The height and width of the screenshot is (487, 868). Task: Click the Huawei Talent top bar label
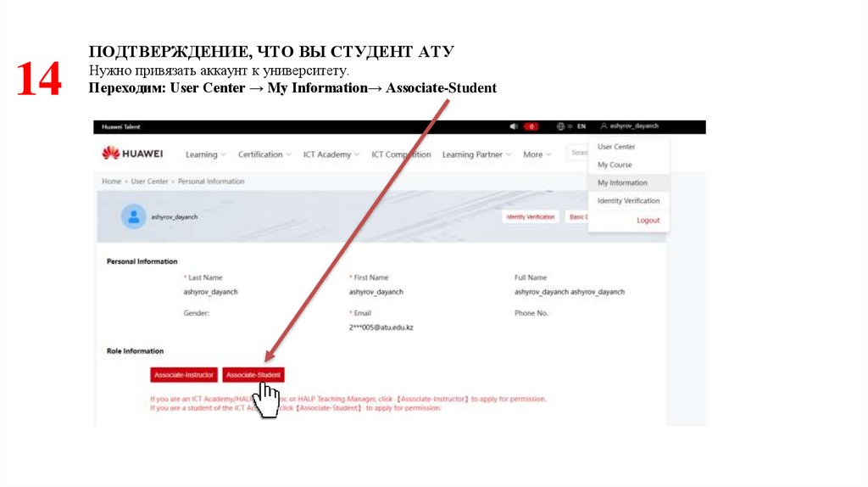click(120, 127)
